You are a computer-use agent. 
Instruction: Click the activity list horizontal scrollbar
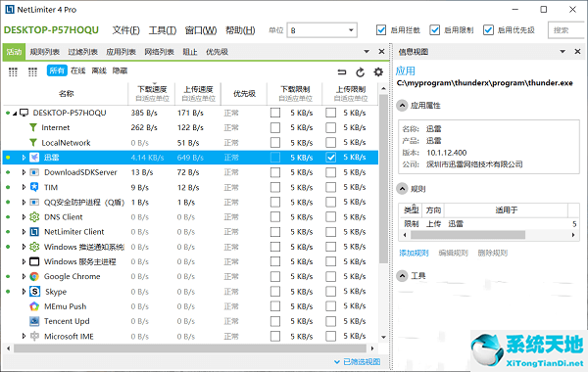tap(189, 349)
